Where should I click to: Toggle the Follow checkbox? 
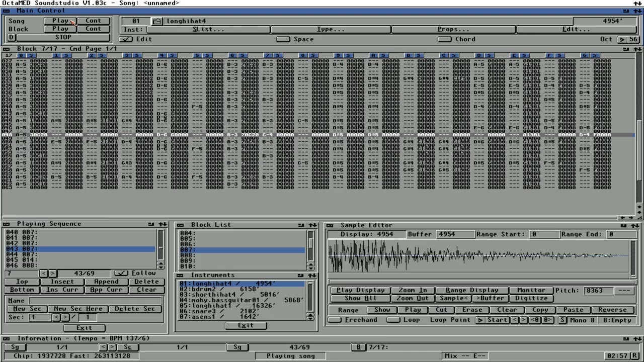[121, 274]
